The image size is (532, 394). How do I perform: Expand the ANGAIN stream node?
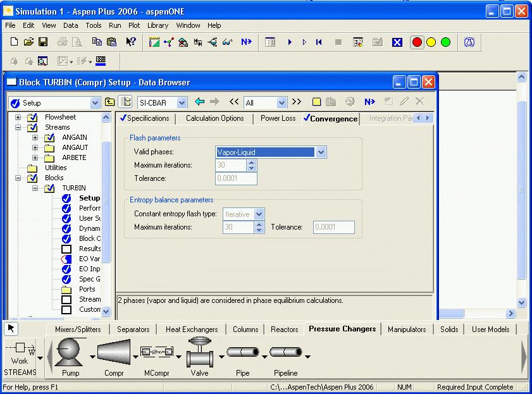tap(35, 138)
